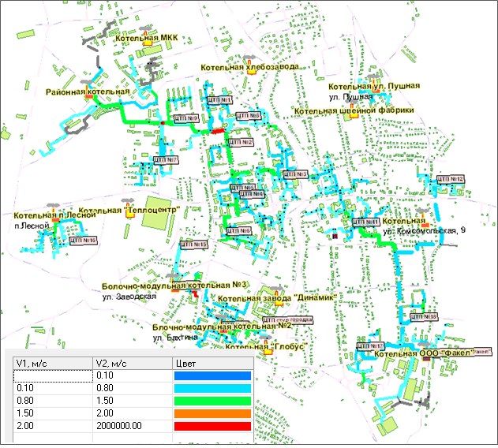Select the orange legend color swatch
The image size is (498, 448).
tap(212, 413)
